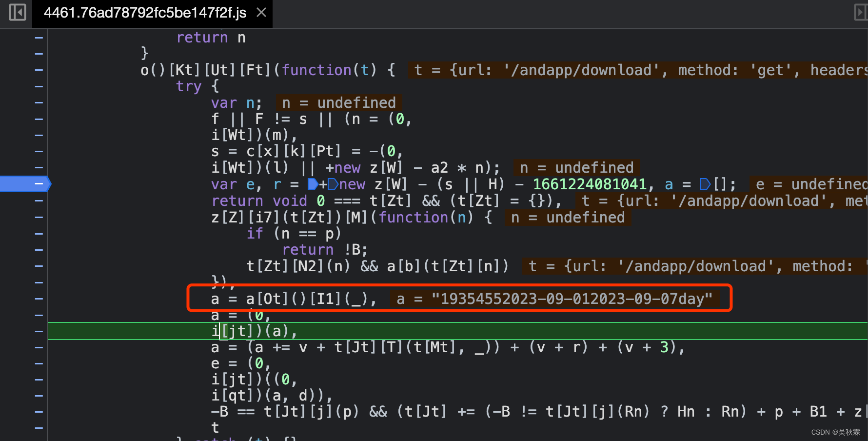Click code '-B == t[Jt][j](p) &&' line
Screen dimensions: 868x441
pos(299,412)
